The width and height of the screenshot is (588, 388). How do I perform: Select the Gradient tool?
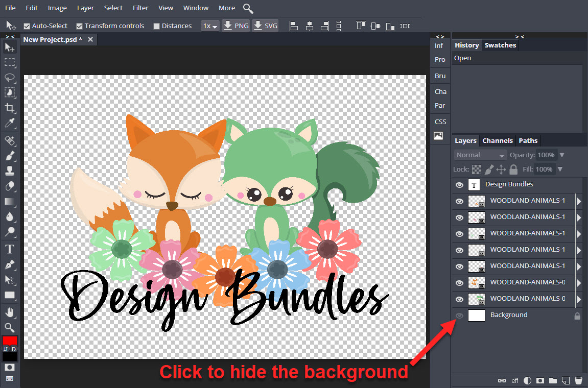pyautogui.click(x=10, y=202)
